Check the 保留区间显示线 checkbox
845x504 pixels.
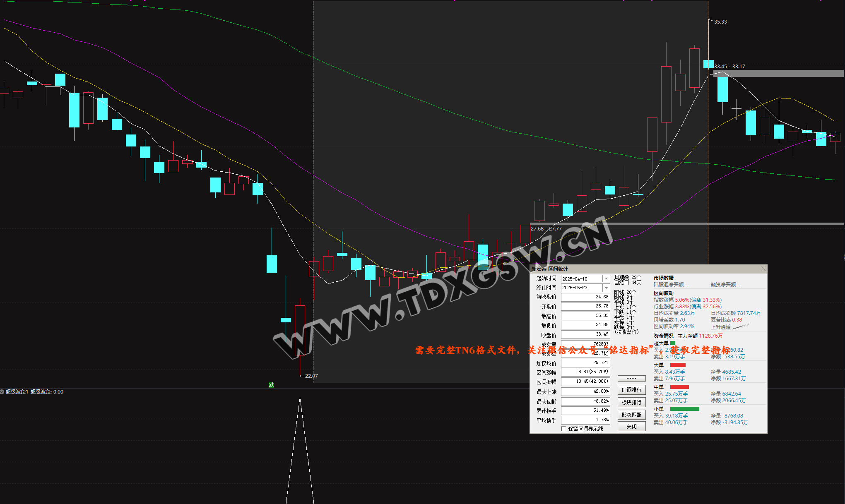563,429
